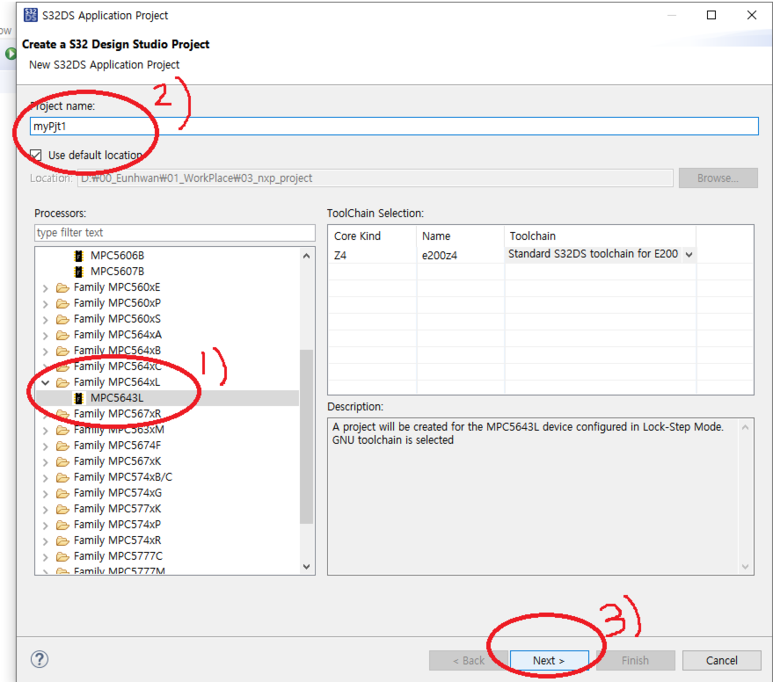The width and height of the screenshot is (773, 682).
Task: Click the e200z4 name cell
Action: [x=460, y=255]
